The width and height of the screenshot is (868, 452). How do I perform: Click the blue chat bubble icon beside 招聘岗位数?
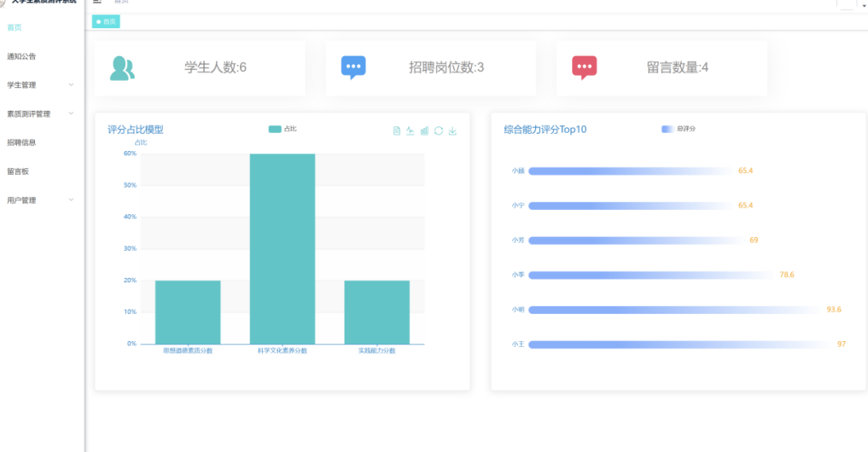[x=353, y=67]
